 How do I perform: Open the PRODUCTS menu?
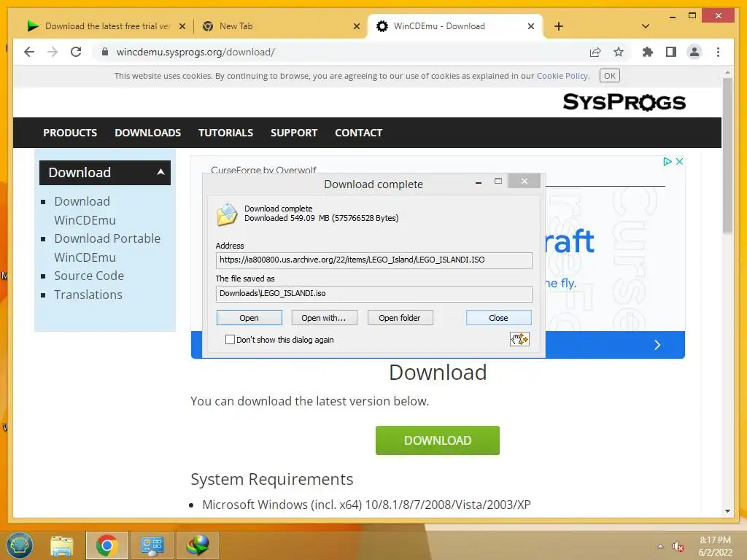tap(70, 133)
